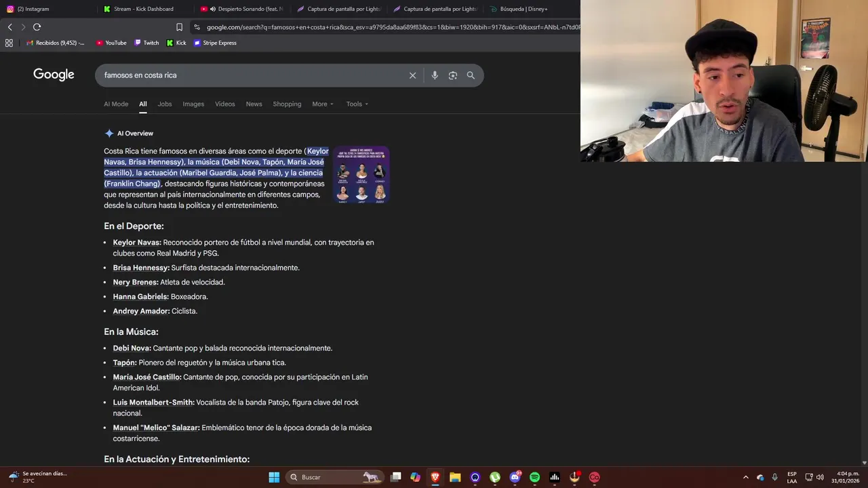Switch to the Búsqueda Disney+ tab
Viewport: 868px width, 488px height.
(x=531, y=9)
